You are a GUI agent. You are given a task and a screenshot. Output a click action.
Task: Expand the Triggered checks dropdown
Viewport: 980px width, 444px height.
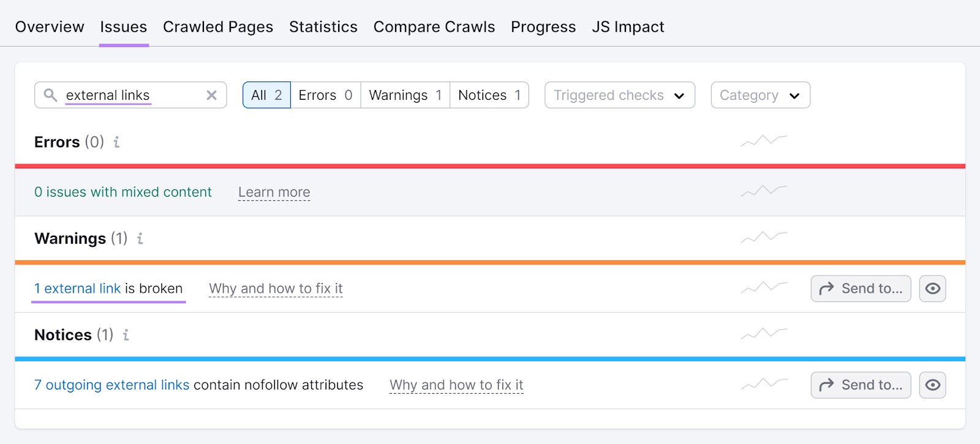619,96
